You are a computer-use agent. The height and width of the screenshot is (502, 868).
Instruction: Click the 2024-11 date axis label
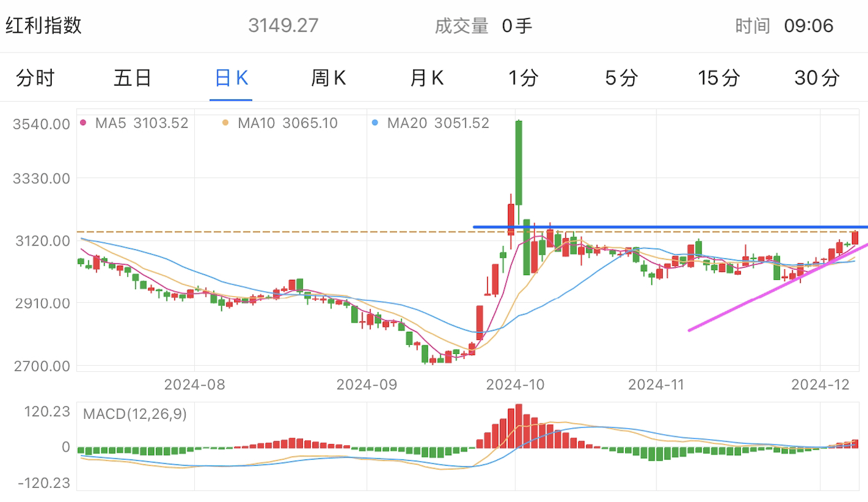[657, 385]
